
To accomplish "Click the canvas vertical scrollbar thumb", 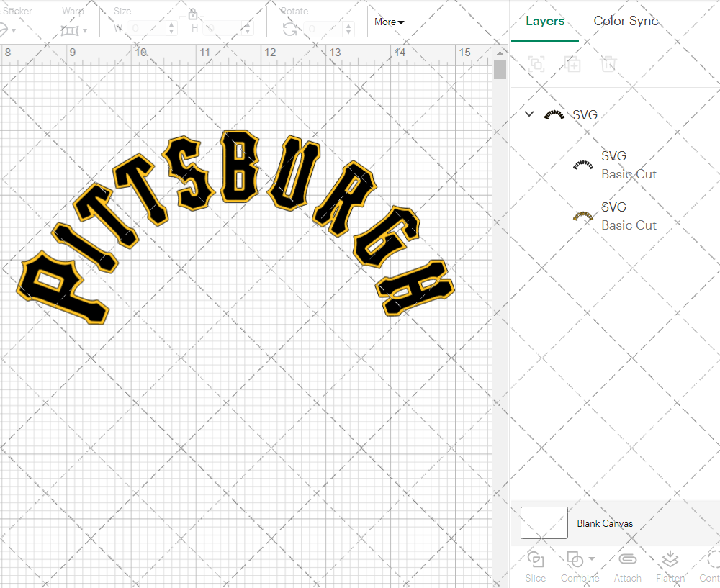I will pyautogui.click(x=500, y=69).
